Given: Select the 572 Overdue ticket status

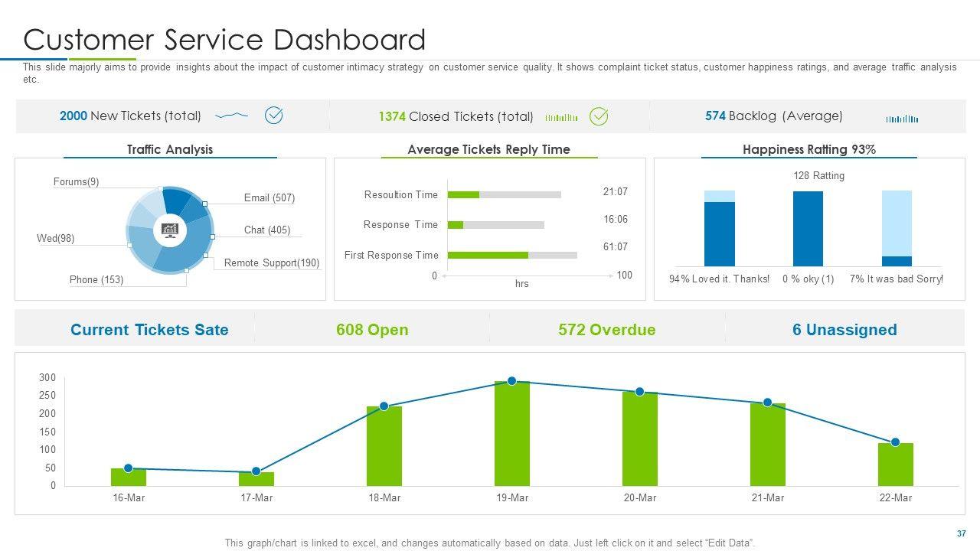Looking at the screenshot, I should [607, 330].
